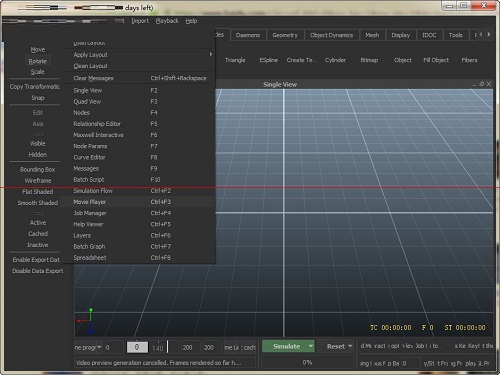The width and height of the screenshot is (500, 375).
Task: Set node state to Hidden
Action: point(38,155)
